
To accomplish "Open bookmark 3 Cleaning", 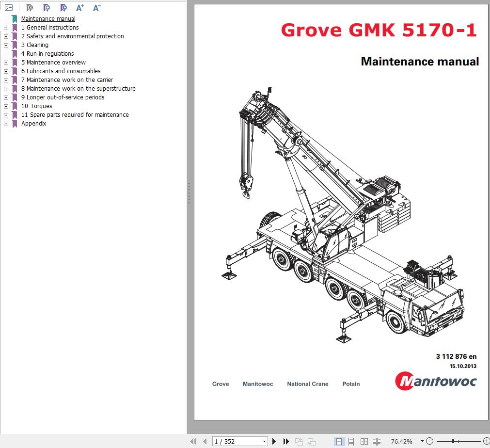I will [35, 45].
